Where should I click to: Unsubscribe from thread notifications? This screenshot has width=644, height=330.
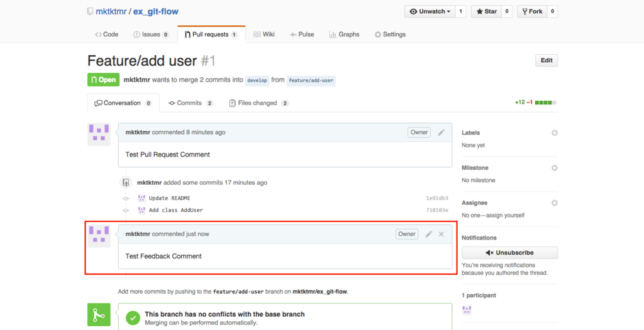coord(509,253)
